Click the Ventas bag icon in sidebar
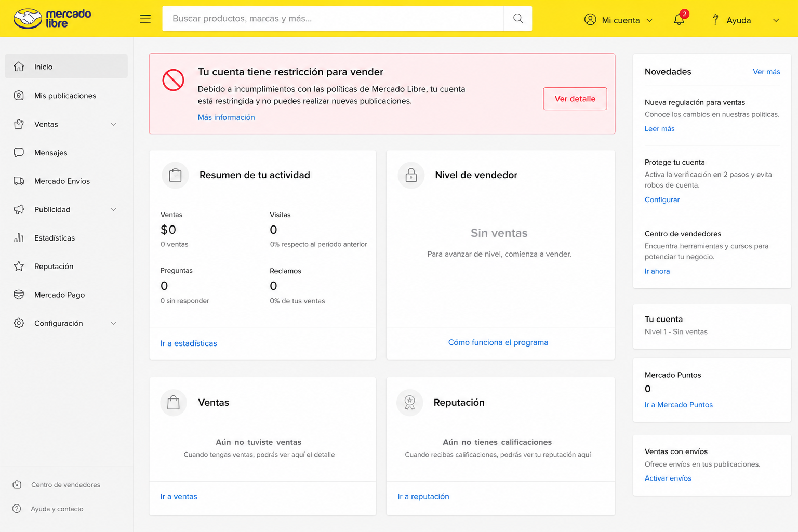Viewport: 798px width, 532px height. point(19,124)
